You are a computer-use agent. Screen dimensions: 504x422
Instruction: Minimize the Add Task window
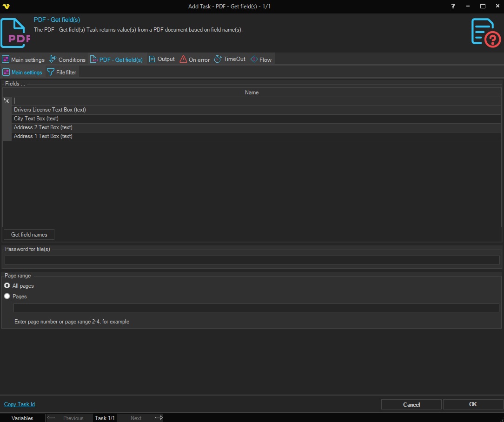468,6
